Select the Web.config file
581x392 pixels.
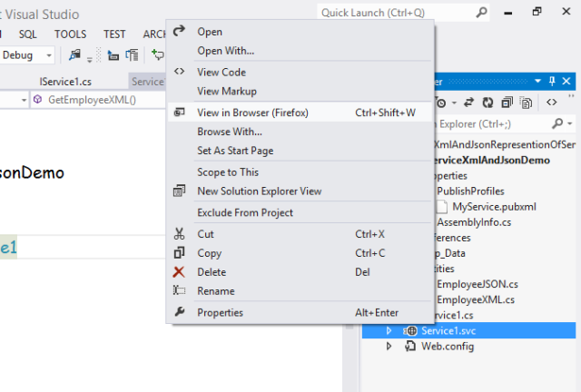coord(448,347)
